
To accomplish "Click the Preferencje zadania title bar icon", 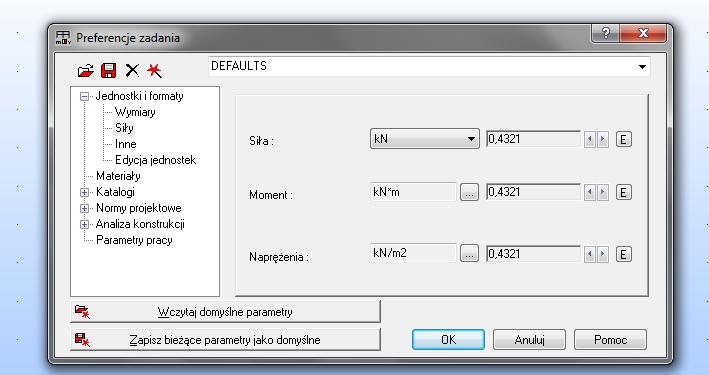I will point(63,38).
